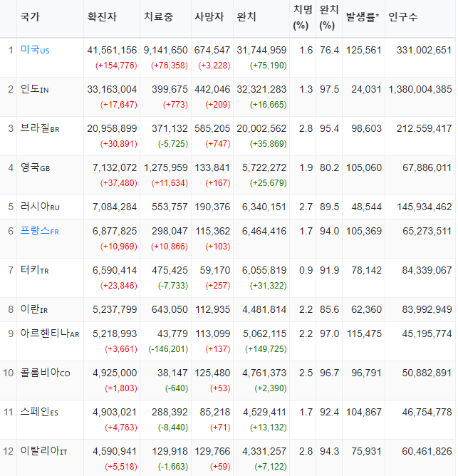The height and width of the screenshot is (476, 458).
Task: Select the 인도 IN country name
Action: tap(35, 89)
